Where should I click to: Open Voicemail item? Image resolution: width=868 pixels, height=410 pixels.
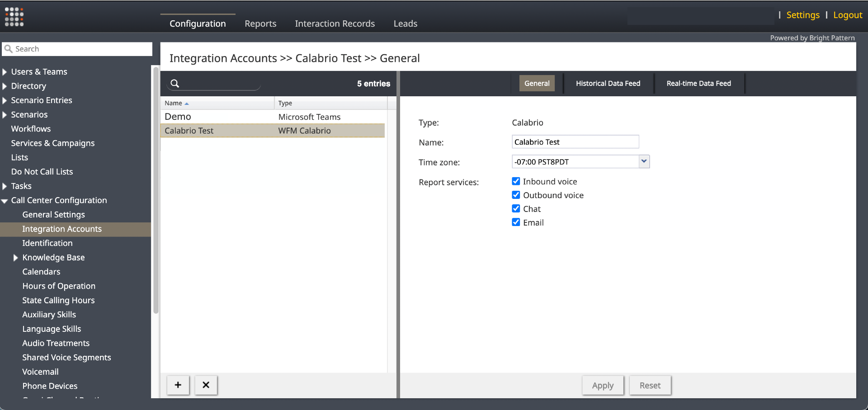point(40,372)
